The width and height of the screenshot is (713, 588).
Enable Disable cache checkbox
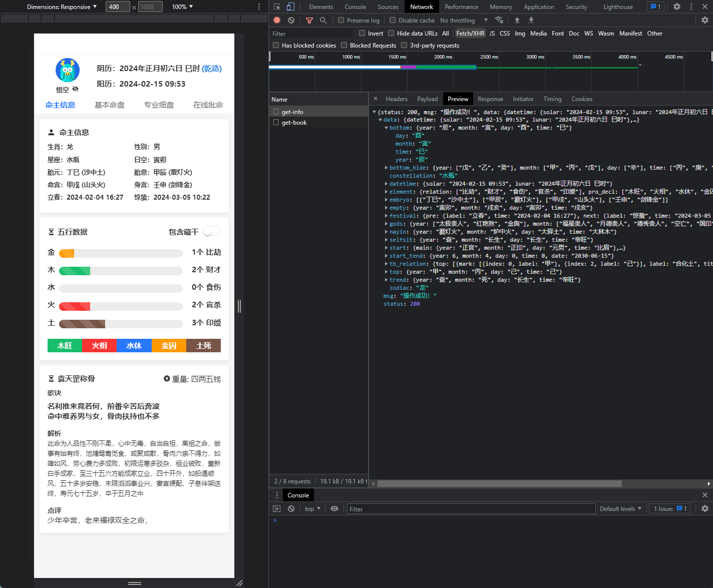point(393,20)
